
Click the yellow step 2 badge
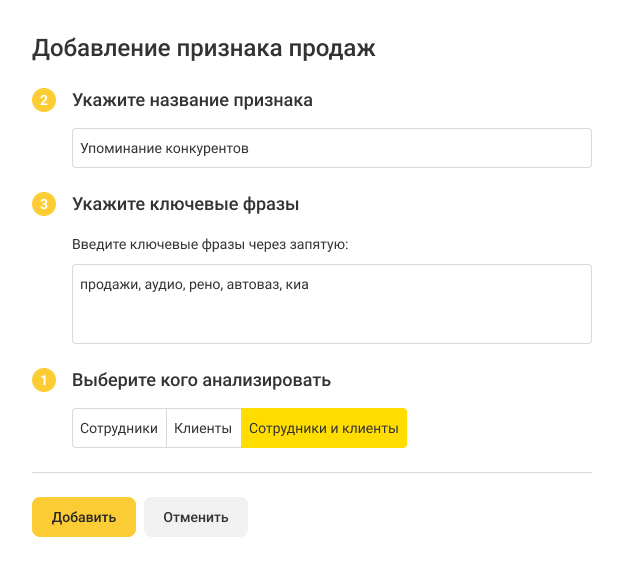[x=43, y=101]
